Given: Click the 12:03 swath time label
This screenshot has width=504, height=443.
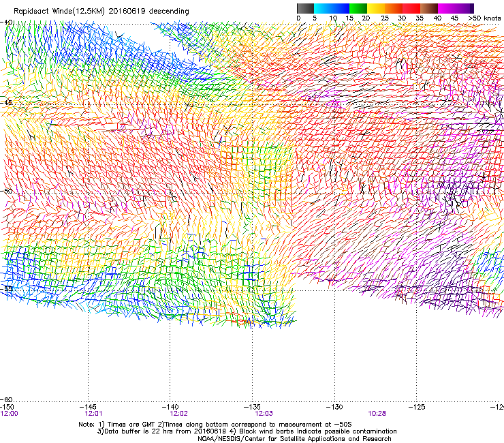Looking at the screenshot, I should point(264,414).
